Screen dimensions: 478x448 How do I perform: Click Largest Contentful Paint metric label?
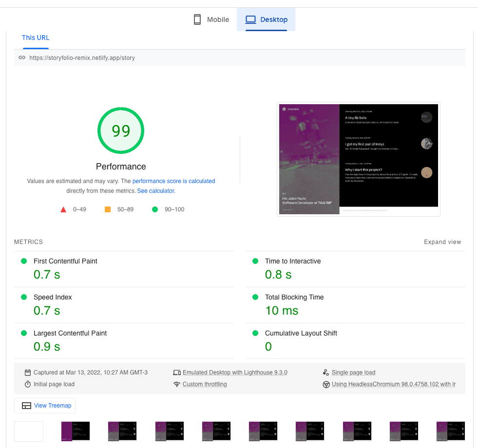tap(70, 333)
